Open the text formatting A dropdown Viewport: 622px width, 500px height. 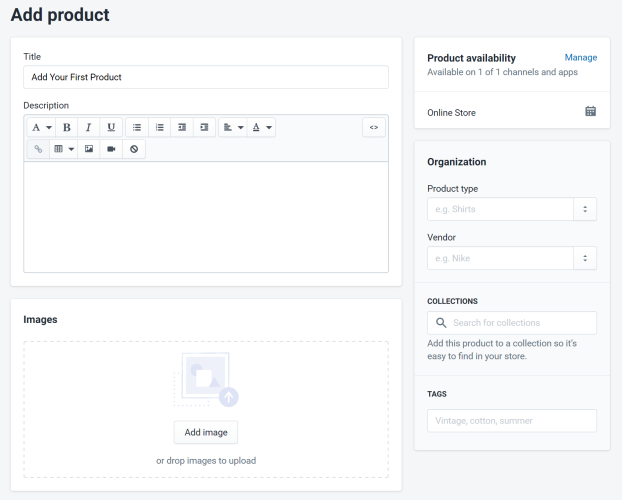(x=41, y=127)
